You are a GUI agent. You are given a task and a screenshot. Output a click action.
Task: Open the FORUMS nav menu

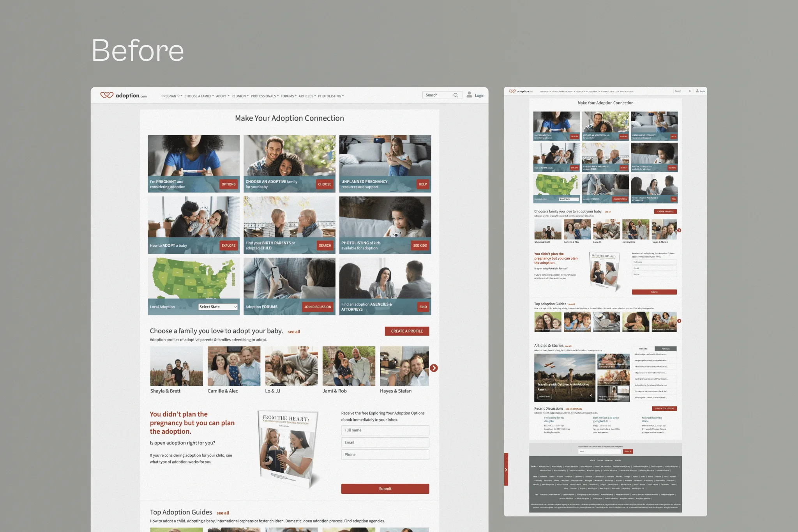click(x=289, y=96)
